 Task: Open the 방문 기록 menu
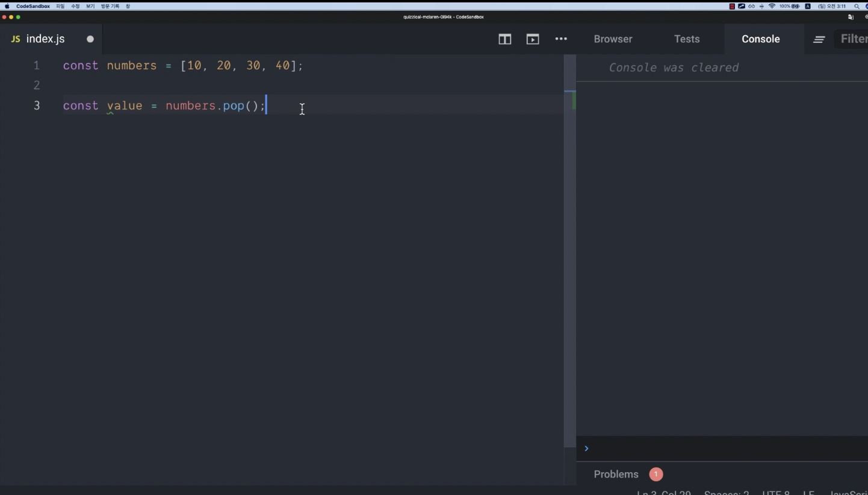(110, 6)
